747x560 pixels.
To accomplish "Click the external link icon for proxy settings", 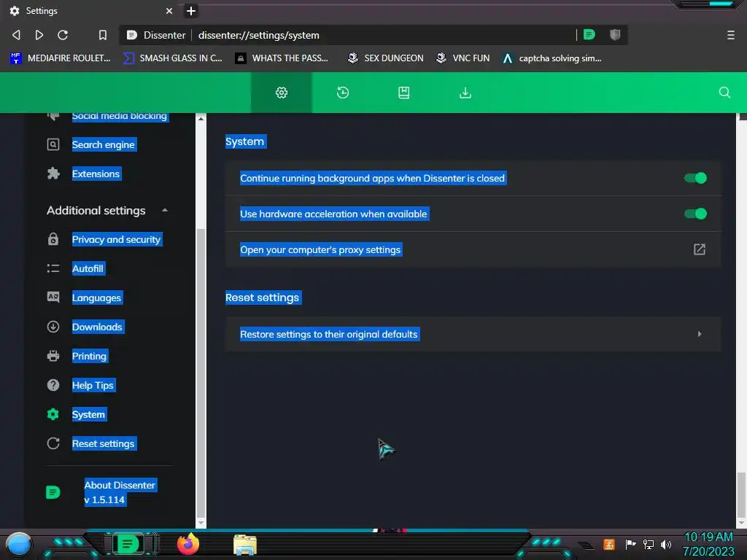I will 699,249.
